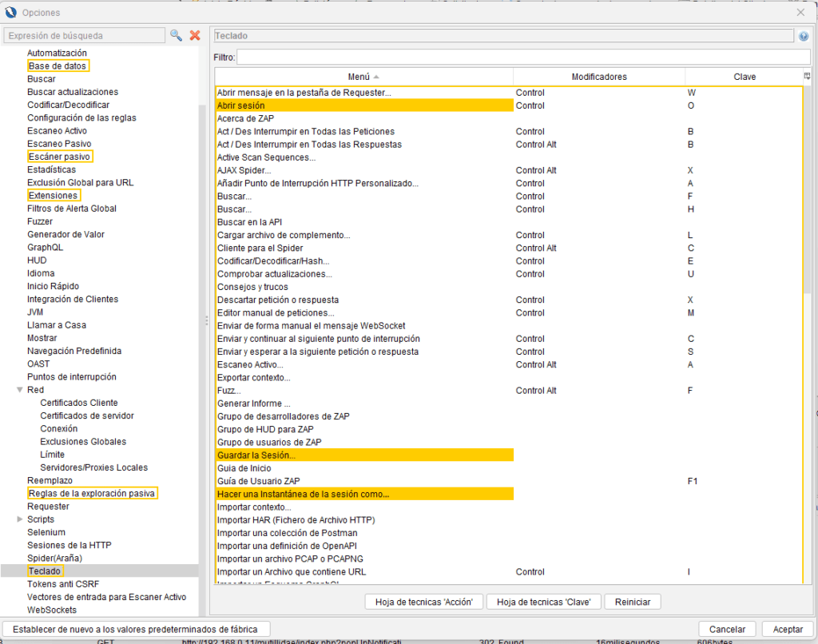Screen dimensions: 818x644
Task: Open the table column control icon
Action: (x=807, y=77)
